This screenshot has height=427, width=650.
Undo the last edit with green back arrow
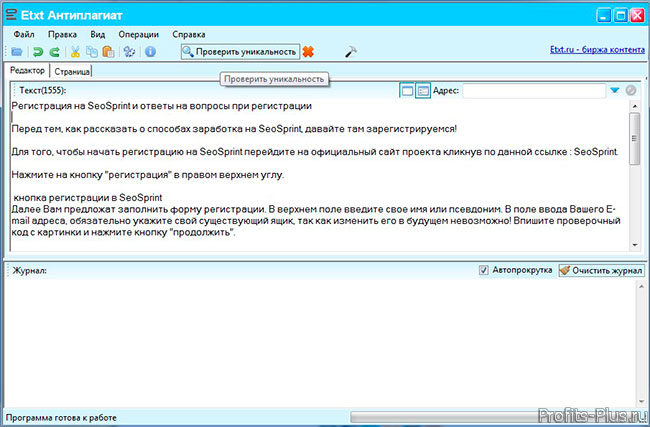click(38, 52)
